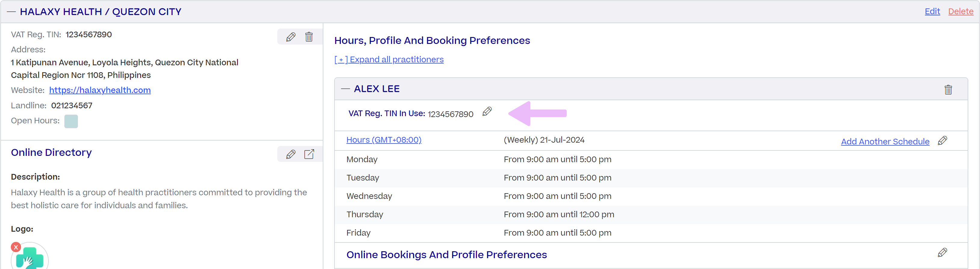Screen dimensions: 980x269
Task: Click the Online Directory heading
Action: pos(51,152)
